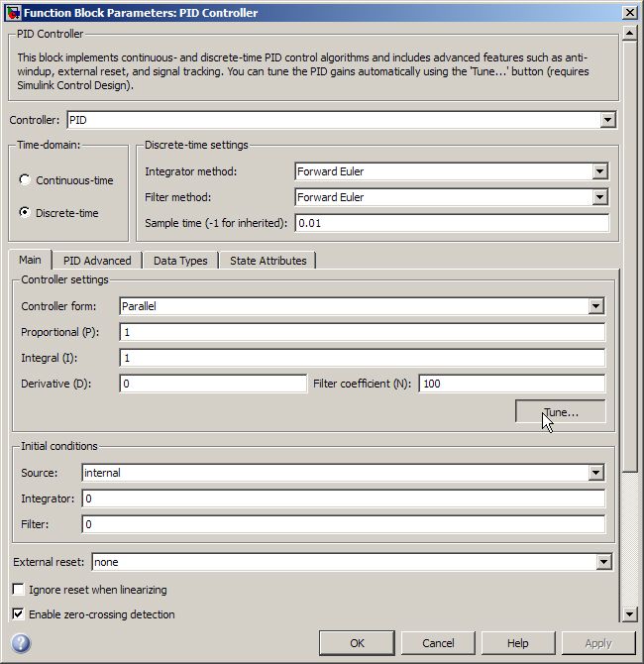Expand the Integrator method dropdown
The height and width of the screenshot is (664, 644).
point(599,171)
